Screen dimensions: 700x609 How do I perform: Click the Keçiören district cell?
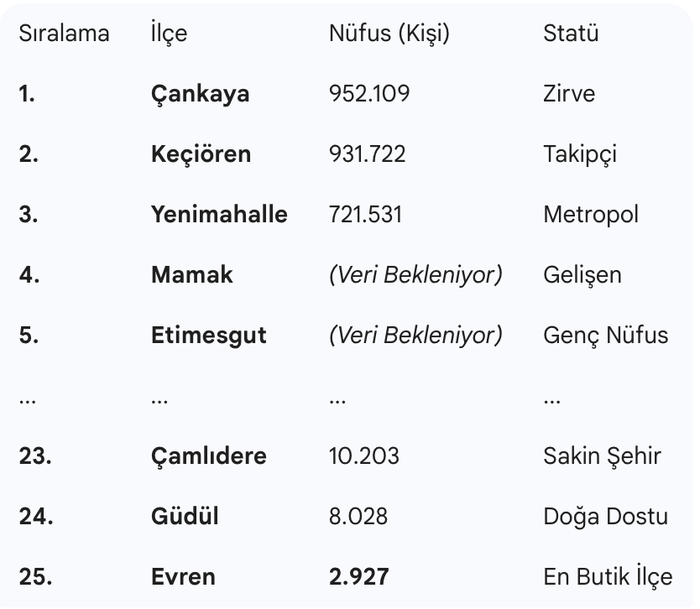coord(201,154)
